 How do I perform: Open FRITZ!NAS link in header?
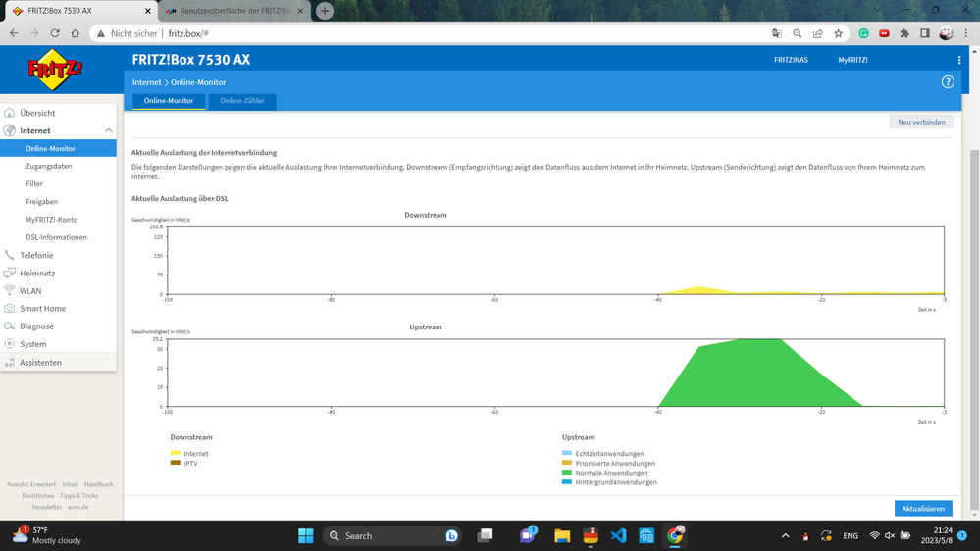(791, 60)
